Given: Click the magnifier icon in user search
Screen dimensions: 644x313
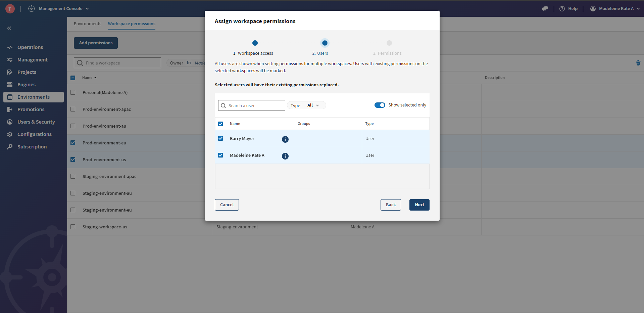Looking at the screenshot, I should [224, 105].
